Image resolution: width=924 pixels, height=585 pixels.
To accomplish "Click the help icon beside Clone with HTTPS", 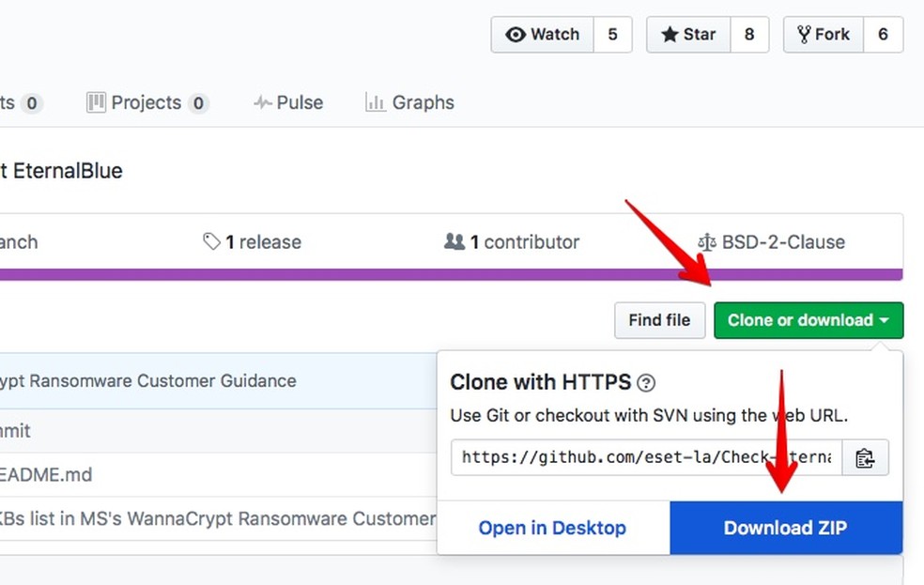I will coord(646,382).
